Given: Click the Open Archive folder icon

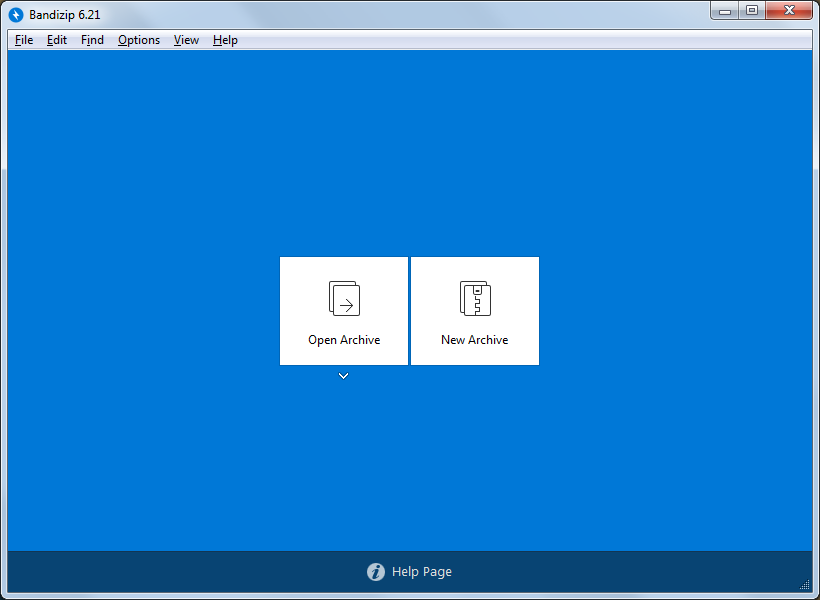Looking at the screenshot, I should coord(343,298).
